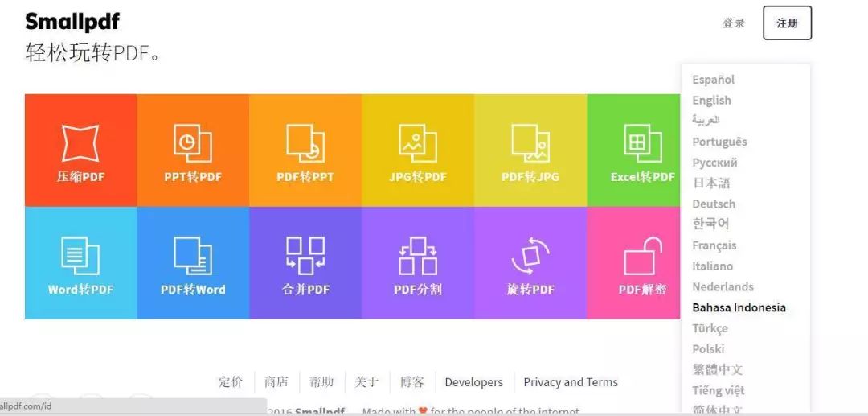
Task: Select Italiano in the language list
Action: [x=712, y=266]
